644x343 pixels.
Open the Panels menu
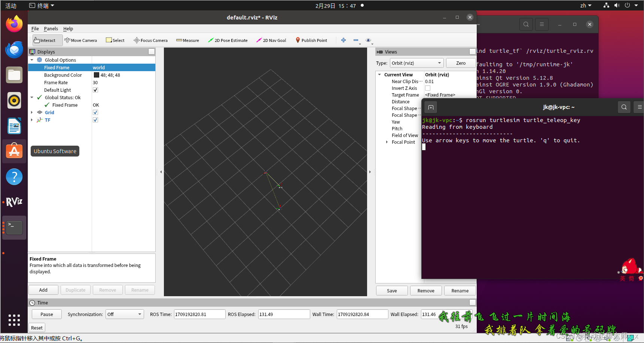51,28
